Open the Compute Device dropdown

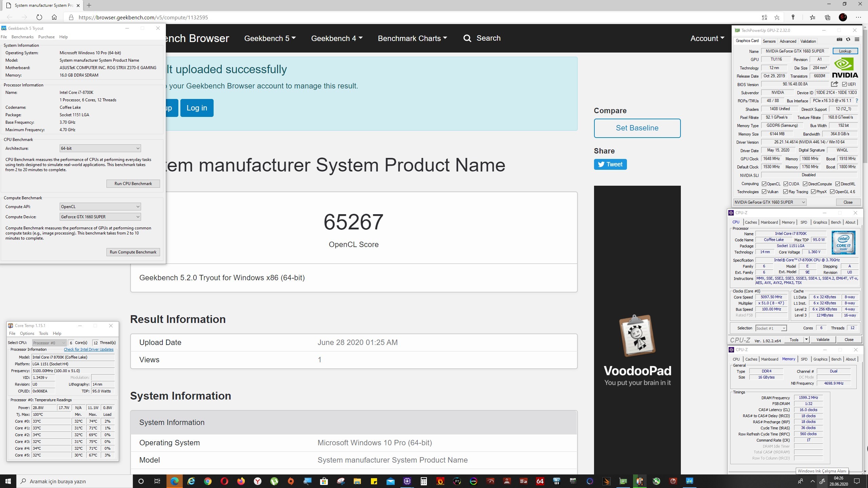click(x=100, y=217)
